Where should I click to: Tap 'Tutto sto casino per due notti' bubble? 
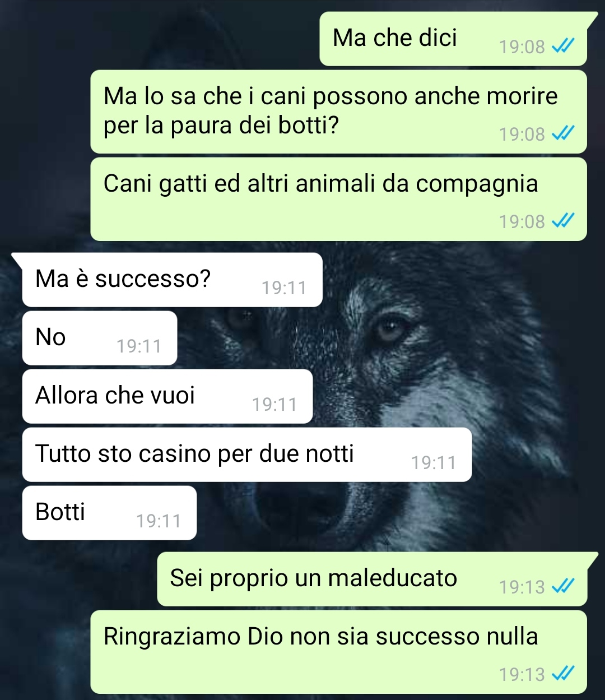247,455
